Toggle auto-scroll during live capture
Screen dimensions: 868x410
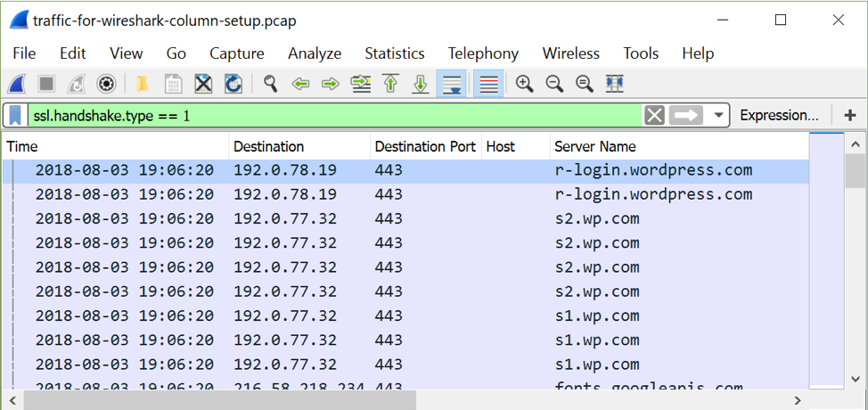(x=453, y=84)
